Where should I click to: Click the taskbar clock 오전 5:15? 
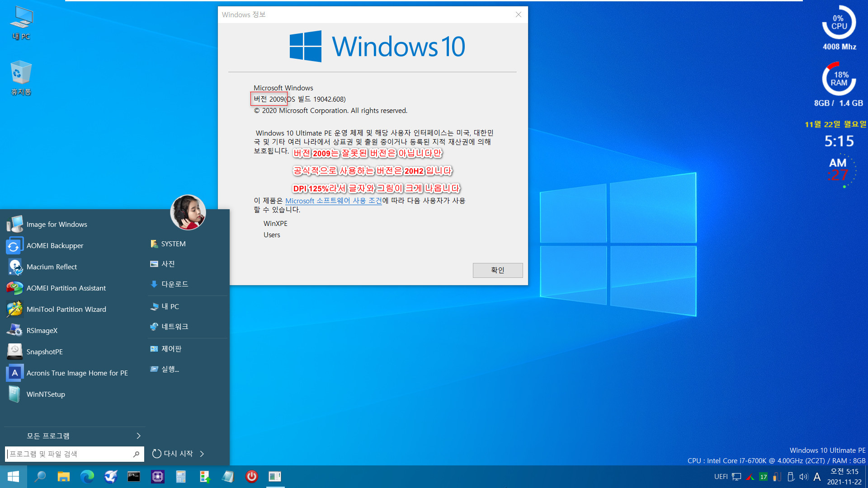pos(844,477)
